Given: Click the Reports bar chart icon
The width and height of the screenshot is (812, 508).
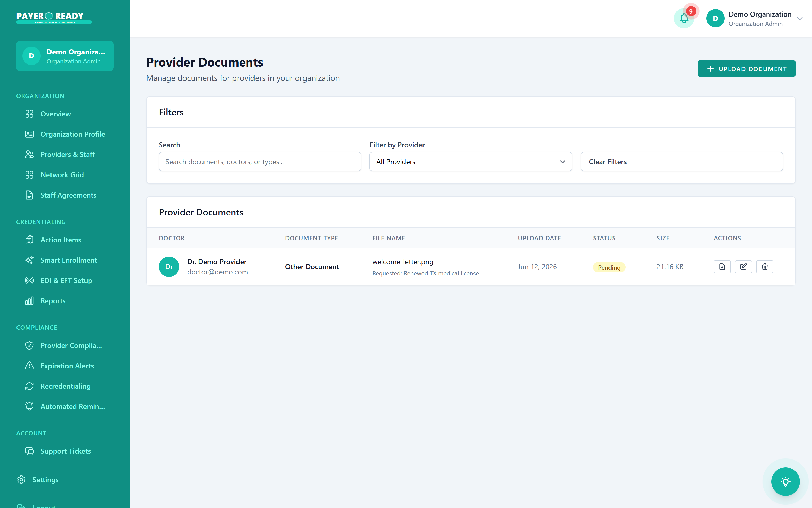Looking at the screenshot, I should click(29, 301).
